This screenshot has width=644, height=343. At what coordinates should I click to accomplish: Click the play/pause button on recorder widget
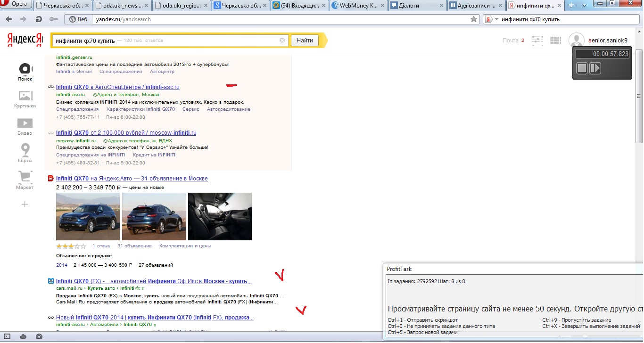pos(595,68)
